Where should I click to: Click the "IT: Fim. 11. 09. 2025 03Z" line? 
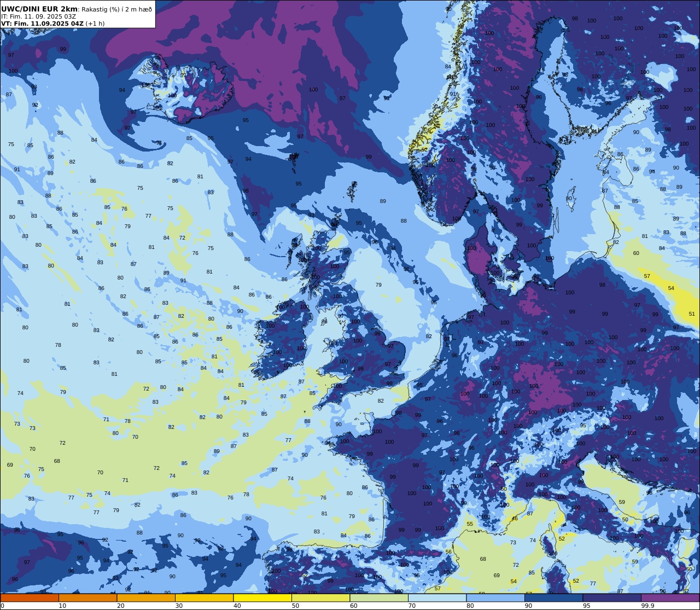pyautogui.click(x=38, y=16)
